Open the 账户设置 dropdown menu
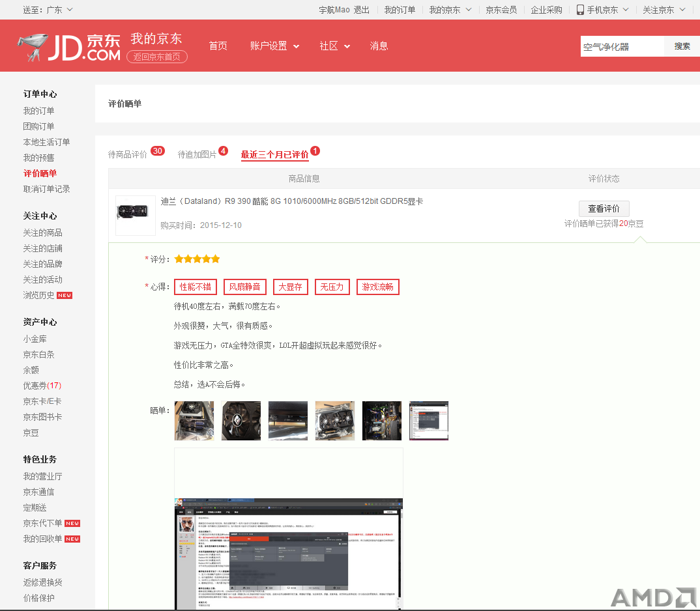Image resolution: width=700 pixels, height=611 pixels. click(x=274, y=46)
